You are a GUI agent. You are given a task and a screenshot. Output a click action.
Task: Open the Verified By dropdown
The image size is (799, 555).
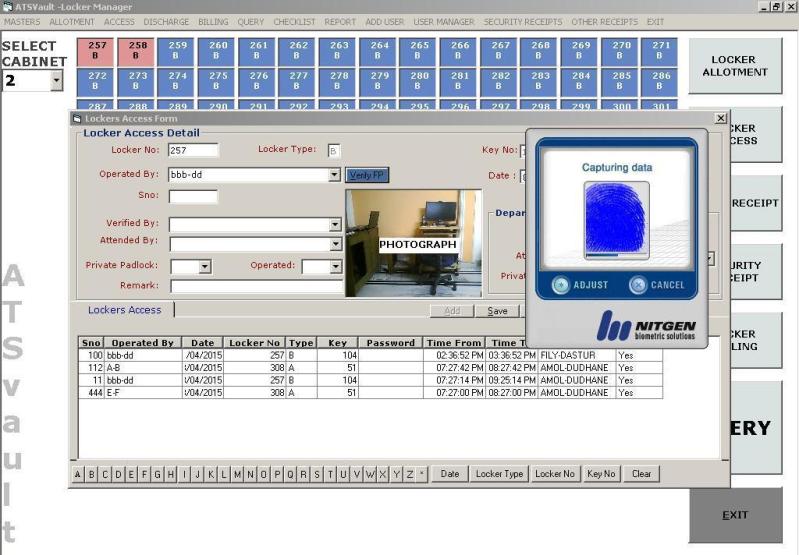(x=335, y=224)
